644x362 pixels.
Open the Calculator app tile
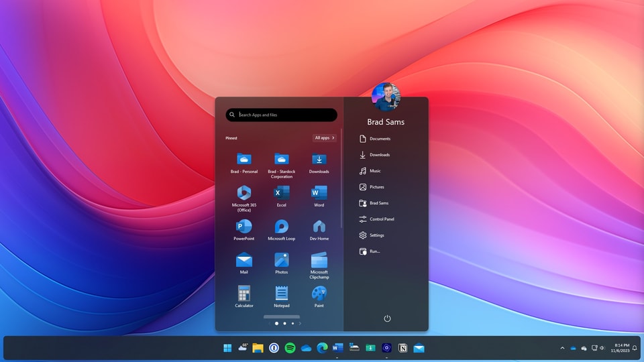(244, 297)
